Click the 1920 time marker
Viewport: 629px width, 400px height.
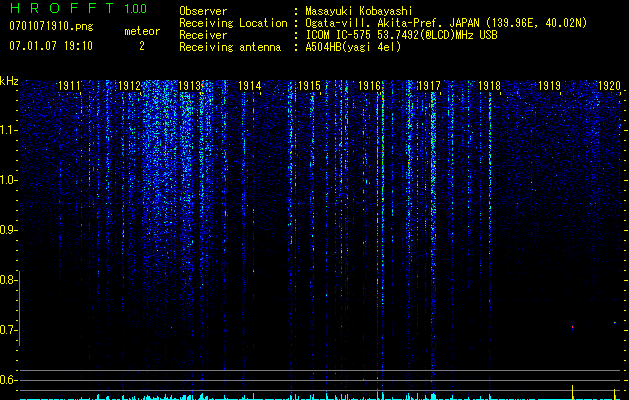pos(609,86)
